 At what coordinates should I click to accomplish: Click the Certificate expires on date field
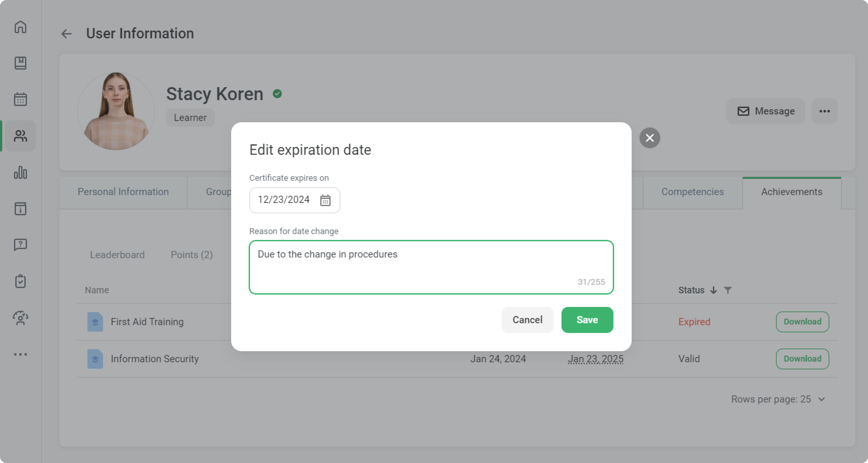pos(284,200)
